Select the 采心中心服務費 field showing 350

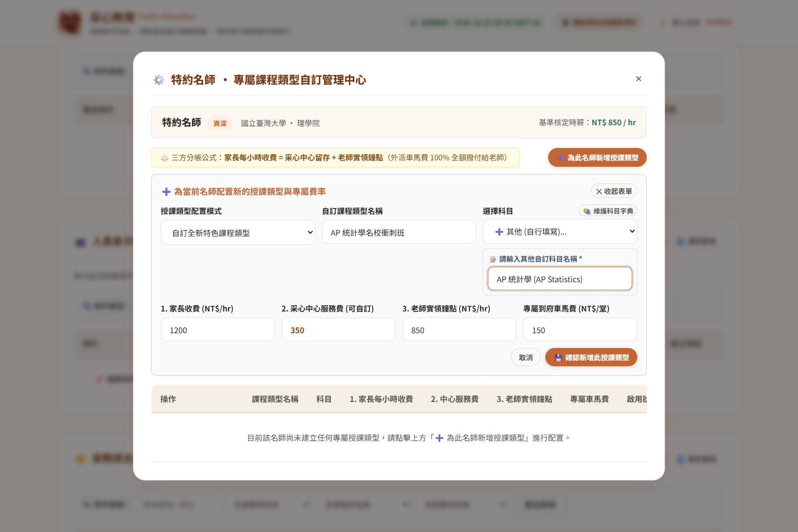tap(338, 330)
